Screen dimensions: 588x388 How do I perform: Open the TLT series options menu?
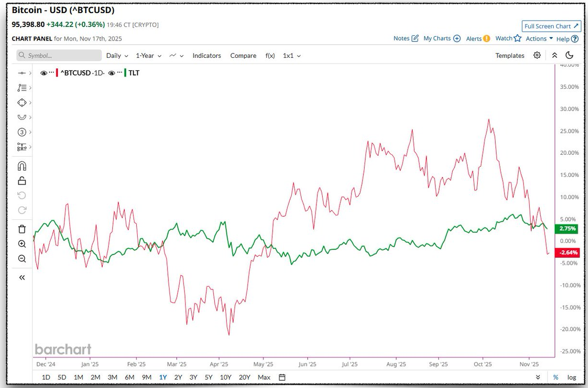click(x=119, y=73)
